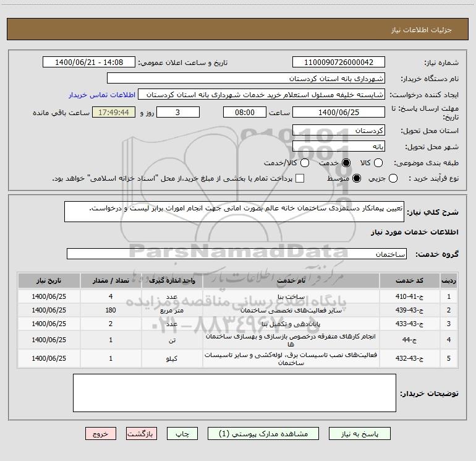The height and width of the screenshot is (461, 476).
Task: Click the date cell in row 1
Action: tap(49, 296)
